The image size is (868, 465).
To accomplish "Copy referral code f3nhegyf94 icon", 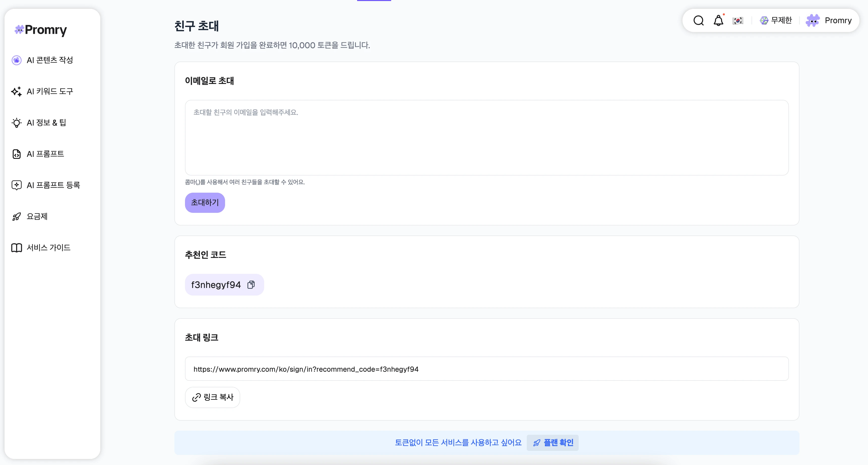I will click(x=251, y=285).
